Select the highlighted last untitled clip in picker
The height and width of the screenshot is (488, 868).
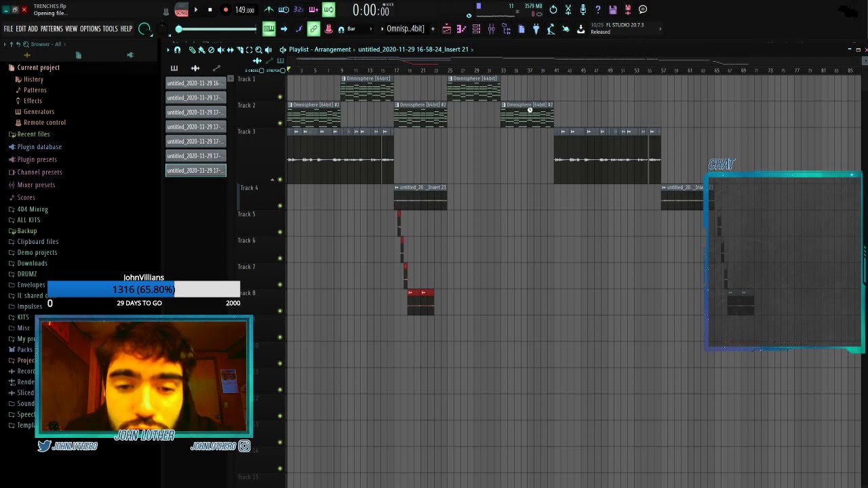pyautogui.click(x=195, y=171)
